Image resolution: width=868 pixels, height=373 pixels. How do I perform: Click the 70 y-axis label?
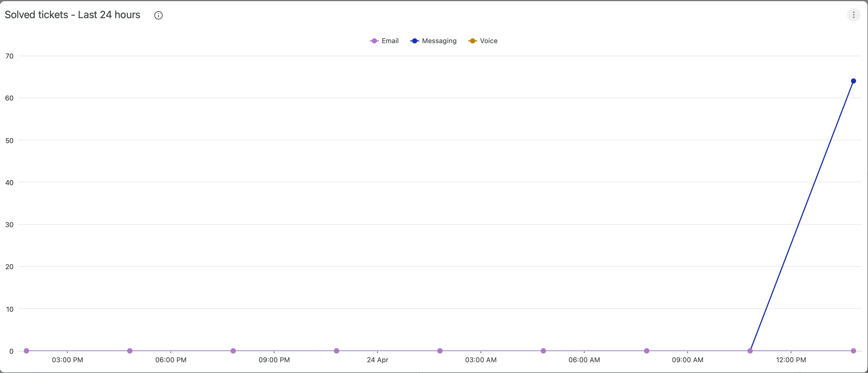9,56
